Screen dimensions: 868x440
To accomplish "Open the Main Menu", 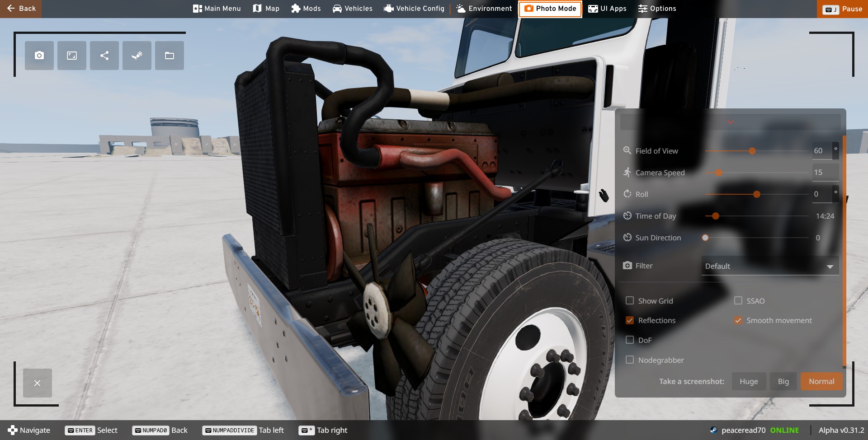I will point(217,9).
